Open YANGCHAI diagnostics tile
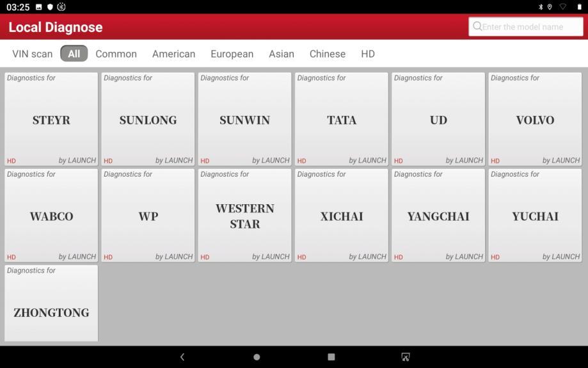This screenshot has height=368, width=588. pyautogui.click(x=438, y=215)
